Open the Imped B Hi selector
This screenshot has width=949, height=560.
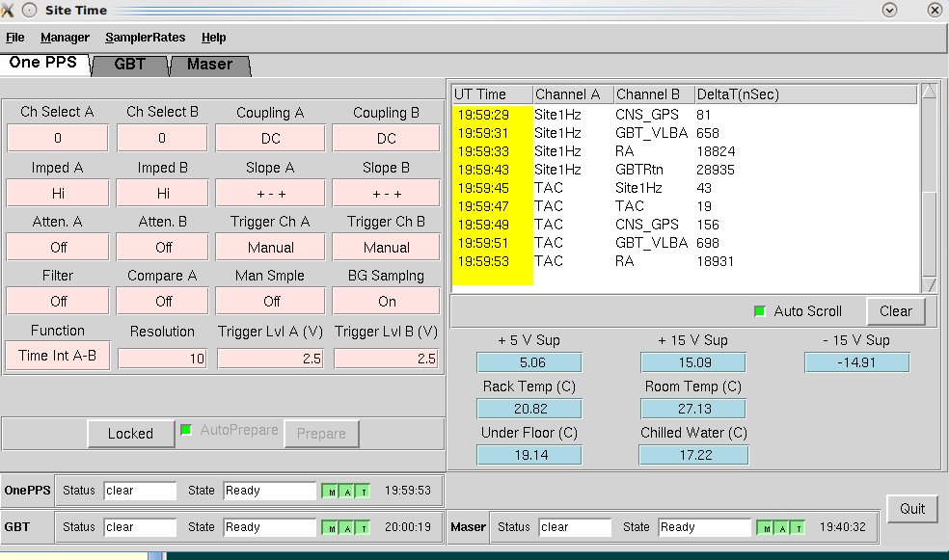163,193
